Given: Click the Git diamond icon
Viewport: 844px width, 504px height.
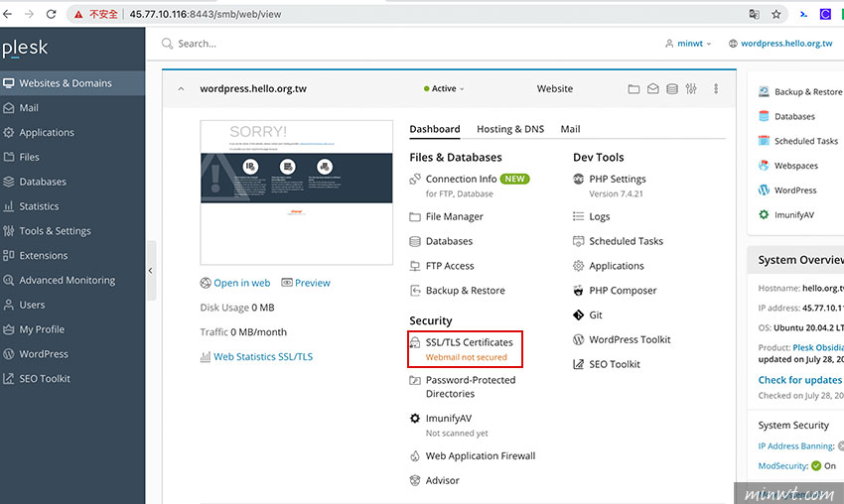Looking at the screenshot, I should 579,315.
